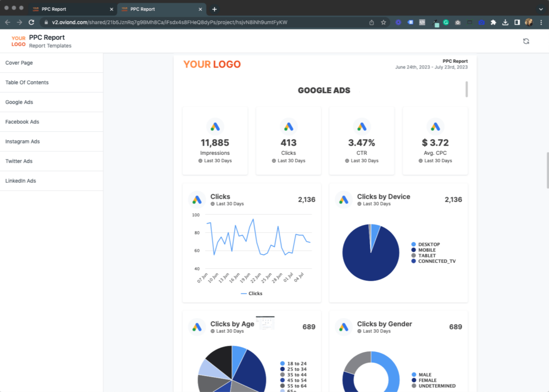
Task: Click the 11,885 impressions value
Action: 214,142
